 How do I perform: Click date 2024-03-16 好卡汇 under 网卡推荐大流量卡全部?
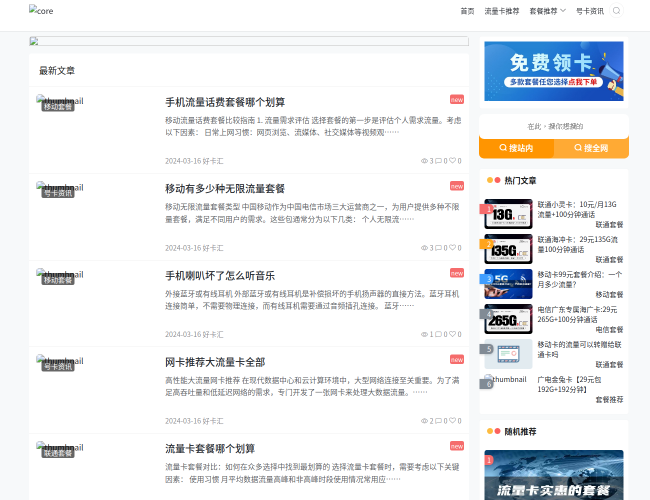coord(194,421)
